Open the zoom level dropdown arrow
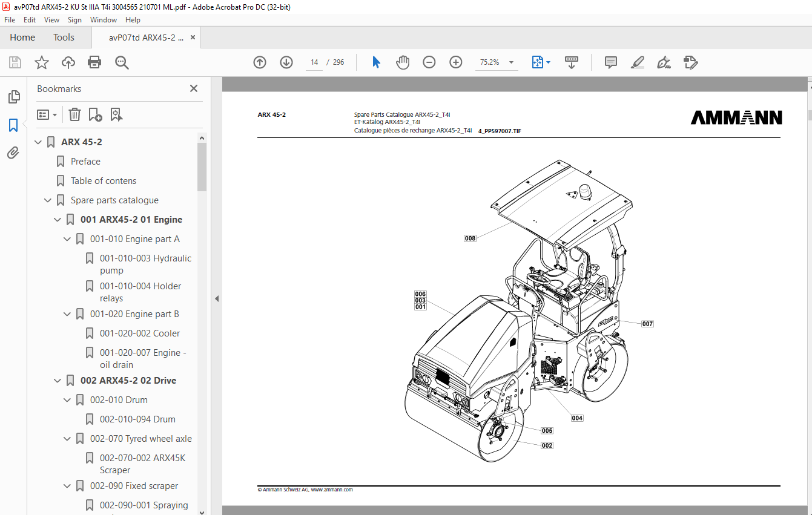Screen dimensions: 812x515 pyautogui.click(x=511, y=62)
